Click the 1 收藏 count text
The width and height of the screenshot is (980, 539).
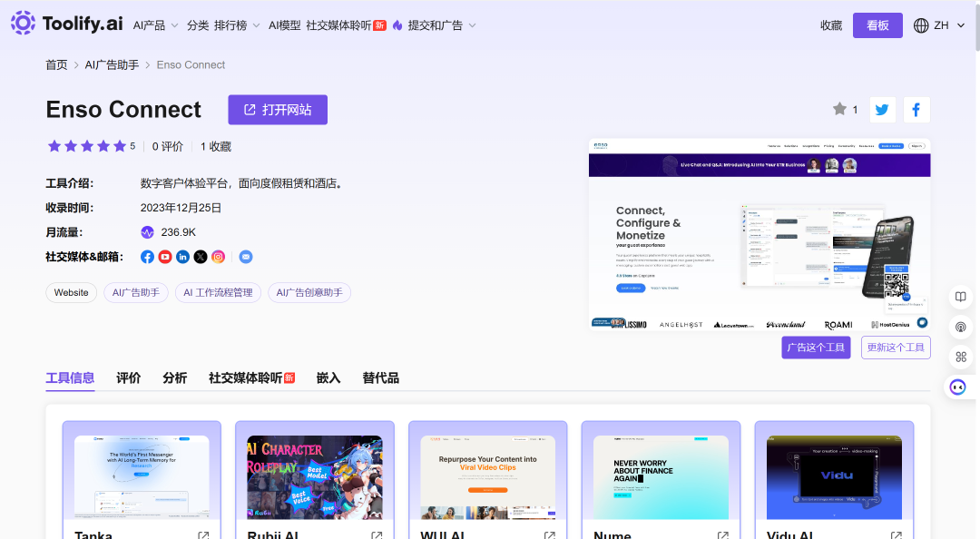point(216,146)
